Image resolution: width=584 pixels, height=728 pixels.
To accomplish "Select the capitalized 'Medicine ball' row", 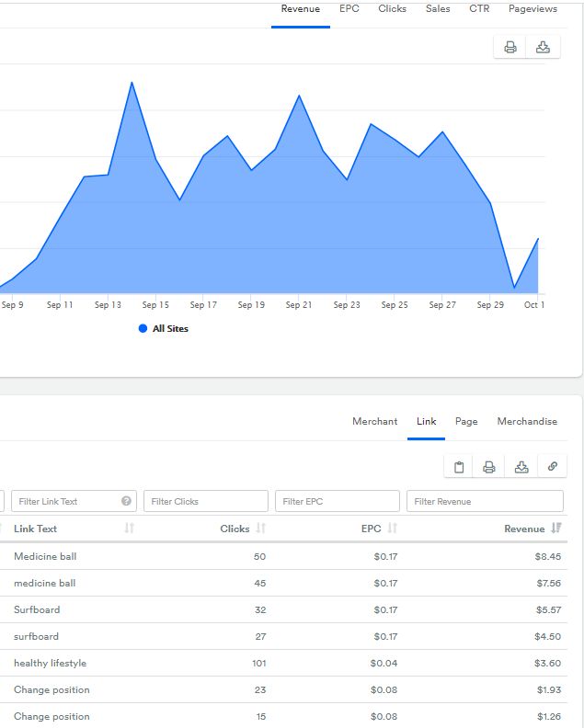I will pos(283,556).
